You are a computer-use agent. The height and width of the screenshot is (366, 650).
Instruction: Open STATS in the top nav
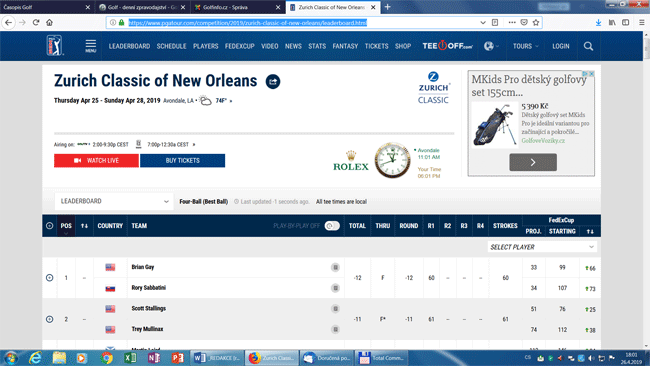(x=317, y=46)
